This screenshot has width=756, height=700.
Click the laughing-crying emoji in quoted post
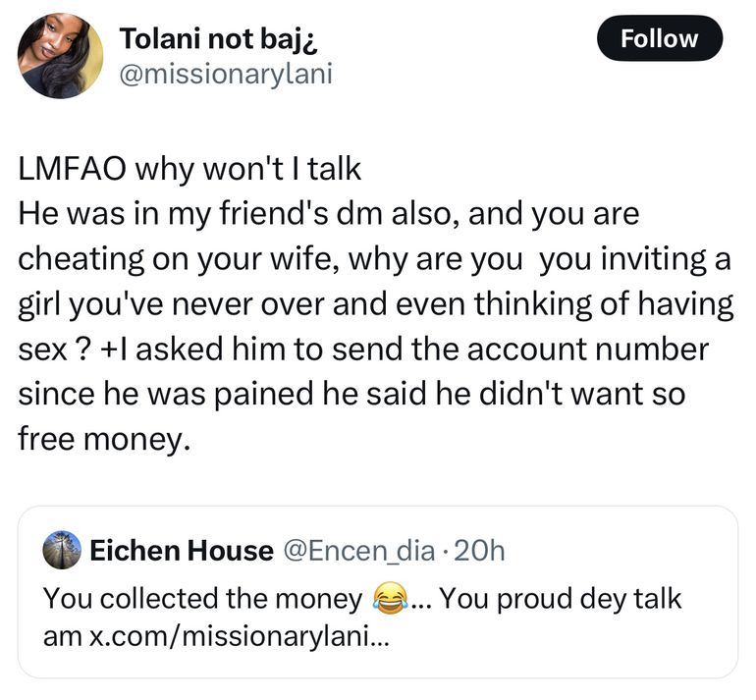click(x=392, y=599)
